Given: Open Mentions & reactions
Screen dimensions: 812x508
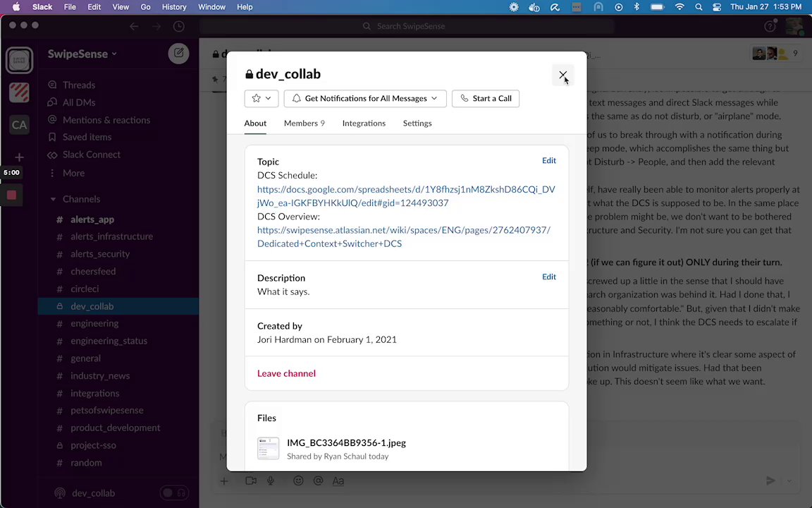Looking at the screenshot, I should (x=106, y=120).
